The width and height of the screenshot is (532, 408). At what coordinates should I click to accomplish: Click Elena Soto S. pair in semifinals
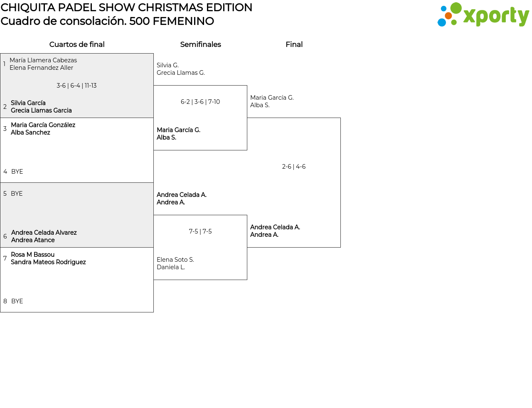pos(175,263)
